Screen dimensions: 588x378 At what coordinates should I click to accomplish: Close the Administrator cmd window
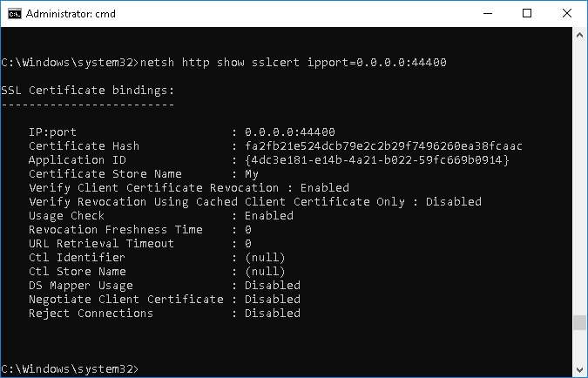pyautogui.click(x=566, y=14)
